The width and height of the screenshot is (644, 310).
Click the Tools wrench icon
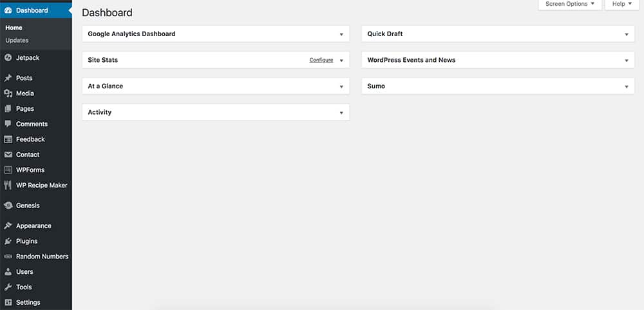click(x=8, y=287)
